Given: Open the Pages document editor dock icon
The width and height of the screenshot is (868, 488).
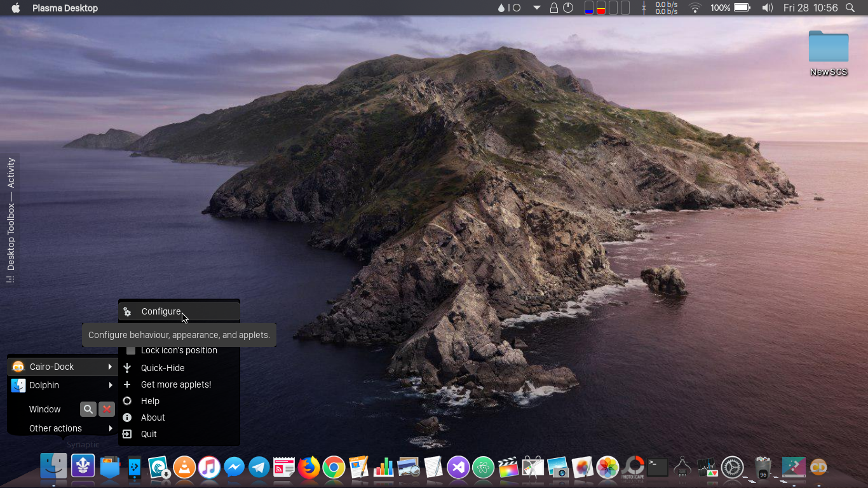Looking at the screenshot, I should click(358, 468).
